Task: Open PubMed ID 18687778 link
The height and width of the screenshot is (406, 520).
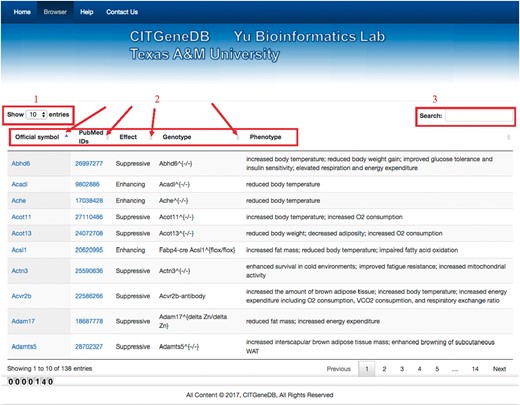Action: [x=89, y=321]
